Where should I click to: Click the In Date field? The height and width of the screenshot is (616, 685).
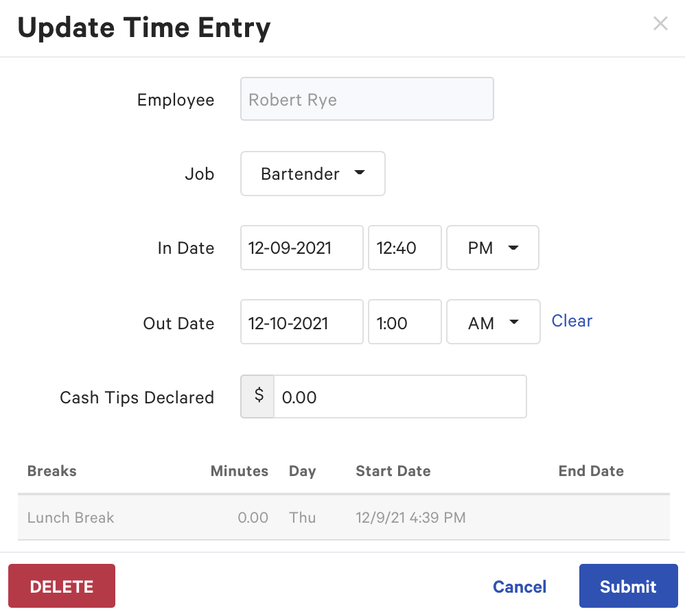pyautogui.click(x=301, y=248)
